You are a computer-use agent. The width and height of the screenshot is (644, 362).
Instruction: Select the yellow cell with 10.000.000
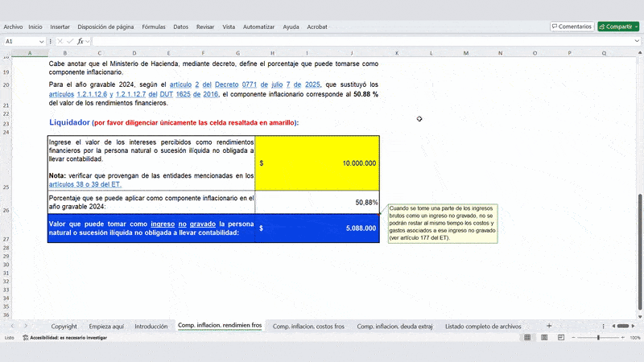click(x=316, y=162)
